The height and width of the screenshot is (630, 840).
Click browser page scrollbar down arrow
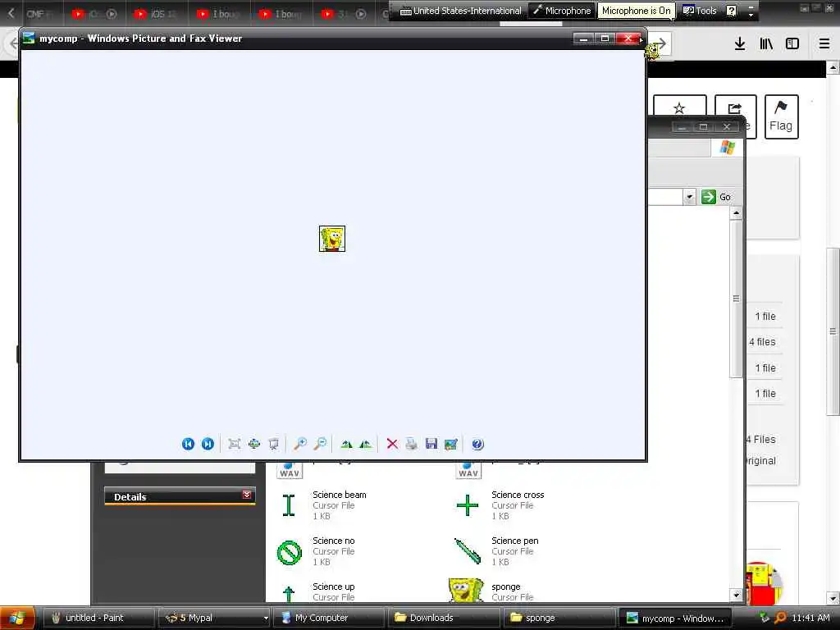(833, 598)
